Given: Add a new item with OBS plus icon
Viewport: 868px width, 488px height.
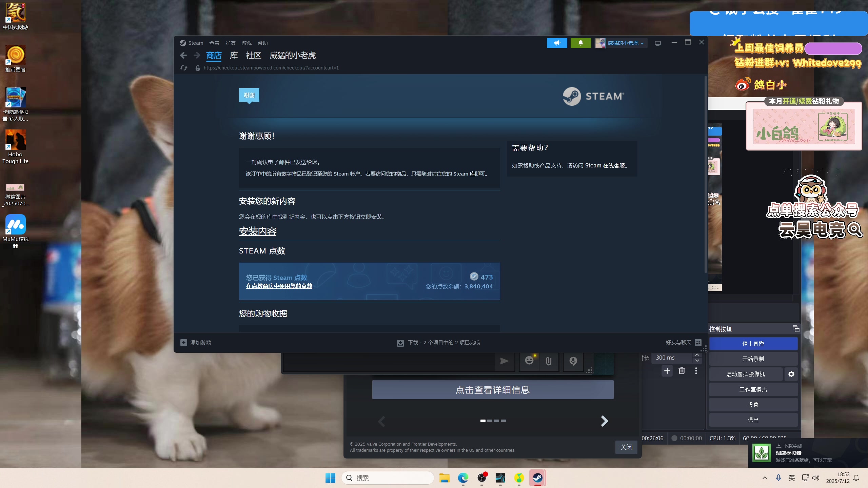Looking at the screenshot, I should click(667, 371).
